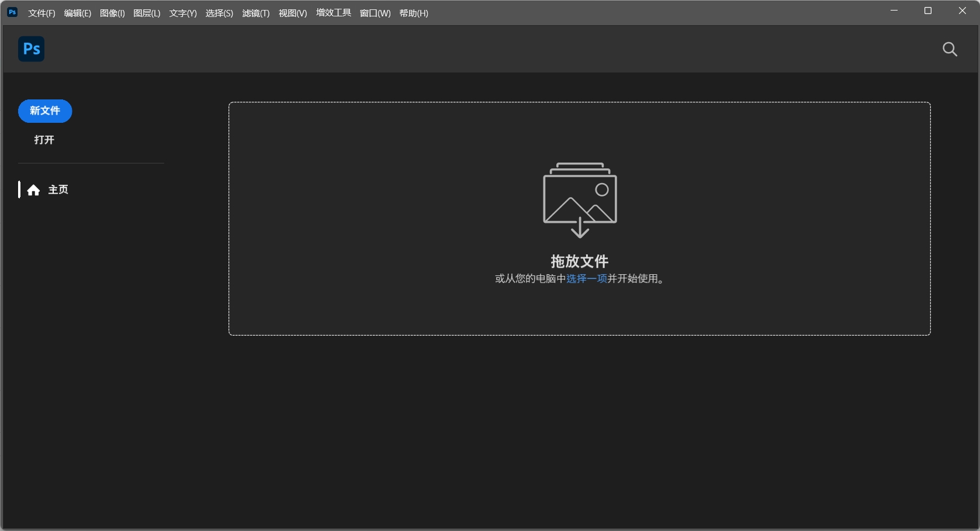Maximize the Photoshop window

click(928, 11)
